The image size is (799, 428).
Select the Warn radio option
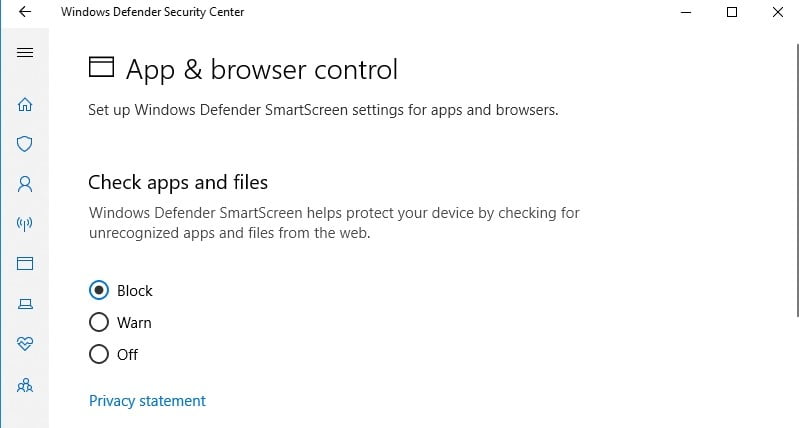[99, 322]
